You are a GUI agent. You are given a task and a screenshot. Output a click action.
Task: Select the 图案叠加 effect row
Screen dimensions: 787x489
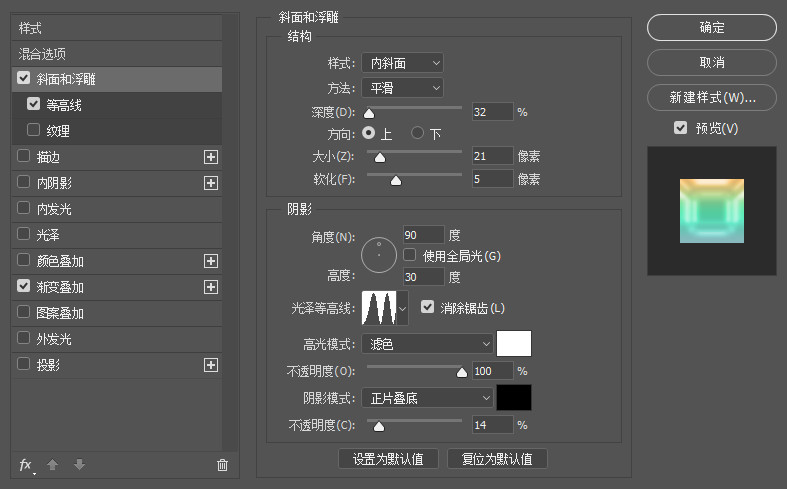(117, 313)
